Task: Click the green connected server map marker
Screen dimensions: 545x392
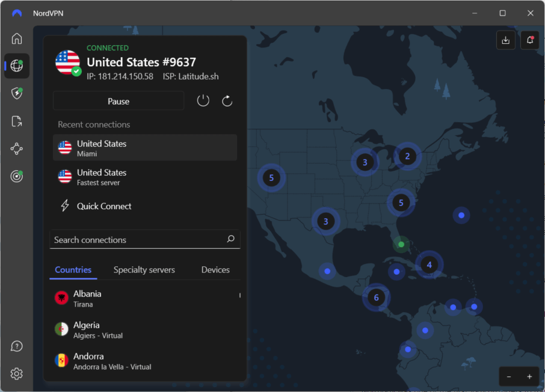Action: point(401,244)
